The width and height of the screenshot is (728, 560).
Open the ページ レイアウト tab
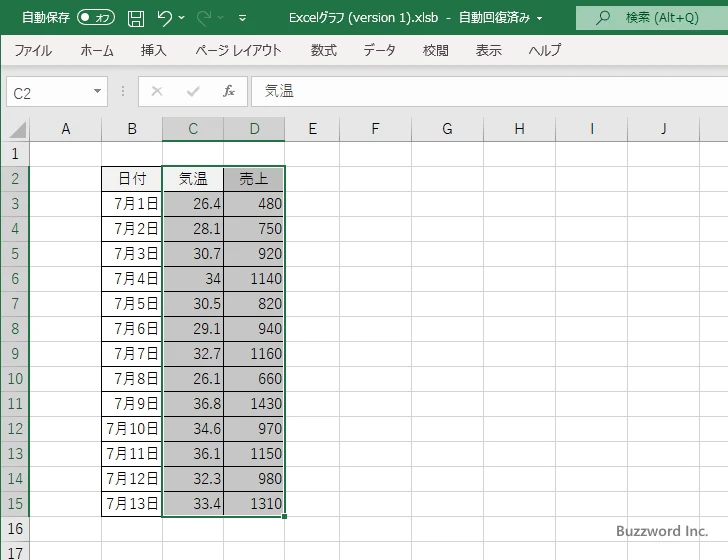click(238, 50)
